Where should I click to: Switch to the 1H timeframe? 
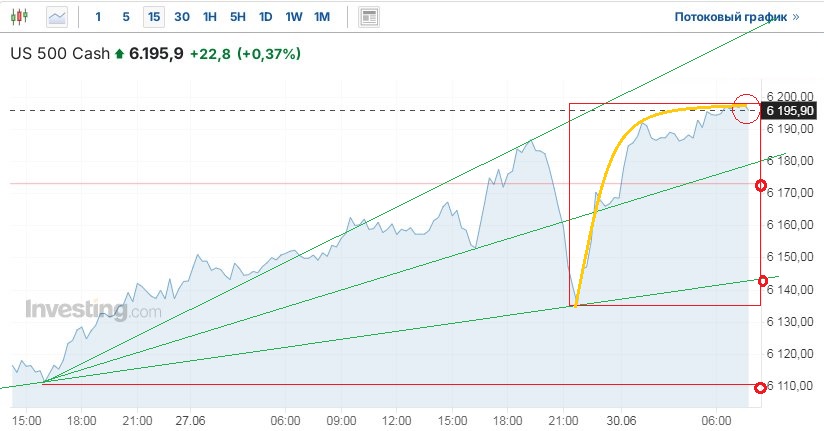click(x=209, y=17)
